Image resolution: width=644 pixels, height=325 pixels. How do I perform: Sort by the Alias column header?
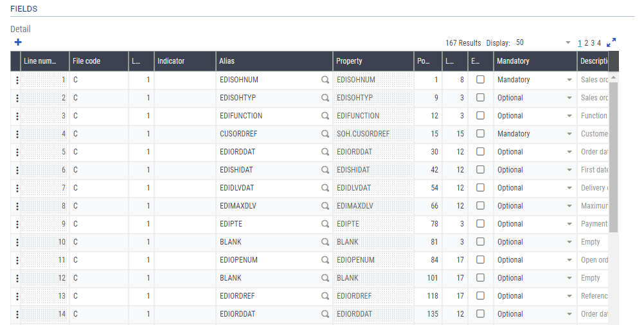click(x=274, y=61)
